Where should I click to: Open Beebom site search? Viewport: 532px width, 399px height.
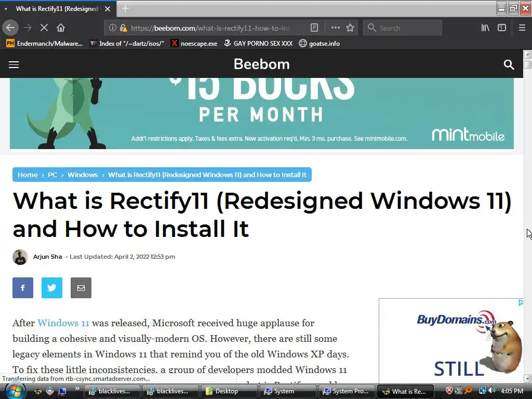(x=509, y=64)
